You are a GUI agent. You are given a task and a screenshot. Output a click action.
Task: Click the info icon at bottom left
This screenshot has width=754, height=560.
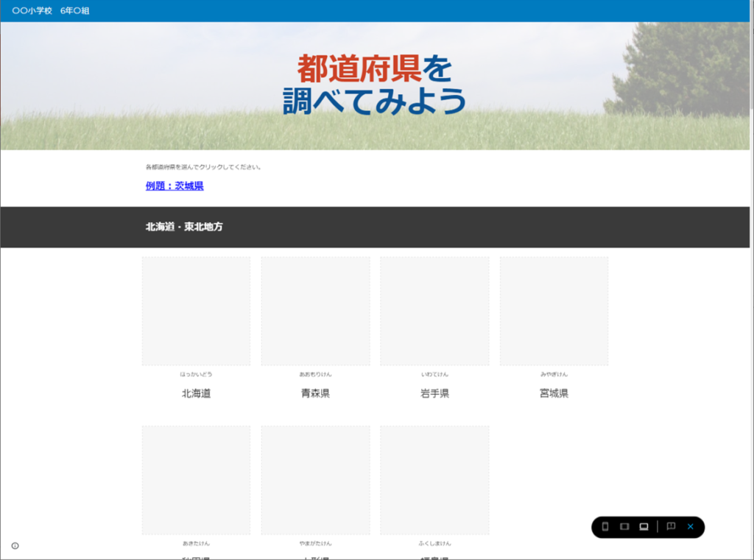15,545
